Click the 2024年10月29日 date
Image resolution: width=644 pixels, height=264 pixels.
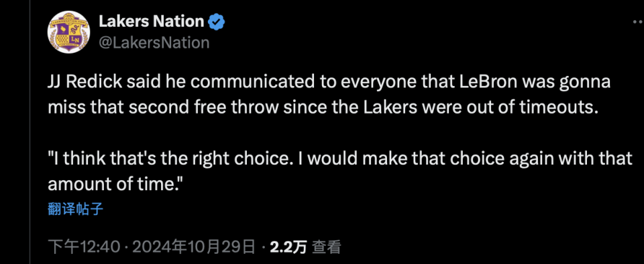point(194,247)
